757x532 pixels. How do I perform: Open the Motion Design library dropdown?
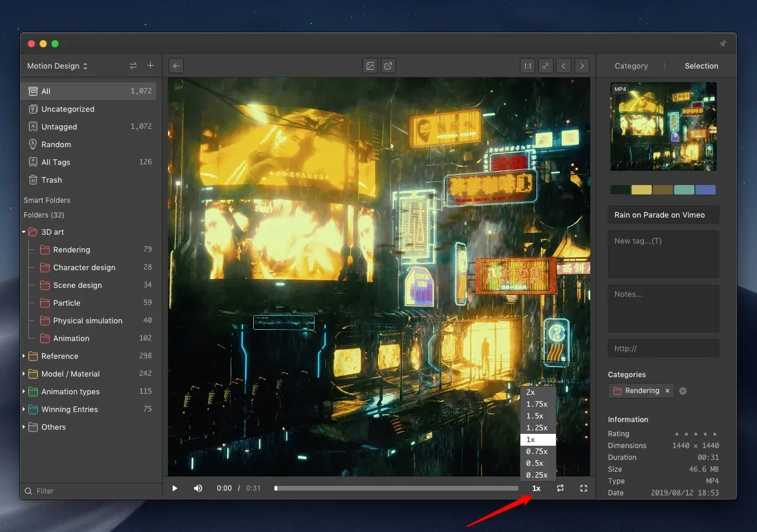(57, 66)
